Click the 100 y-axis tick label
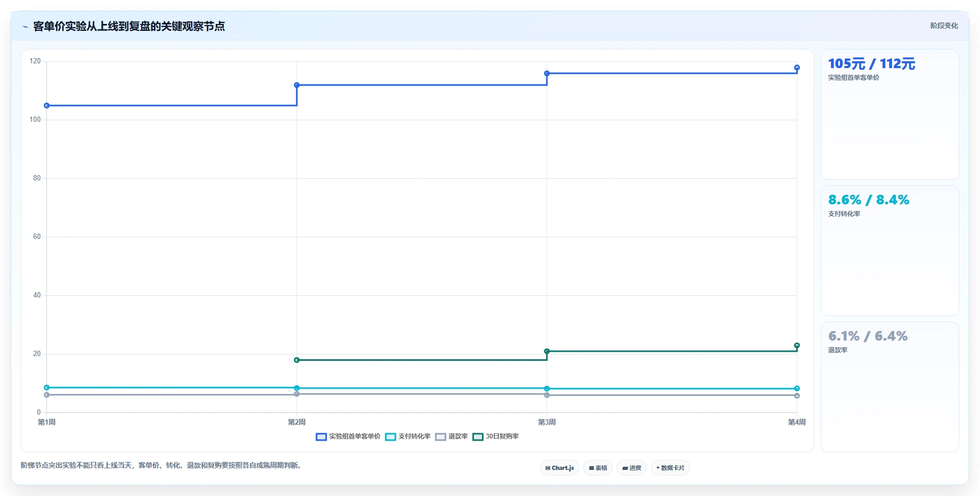Image resolution: width=980 pixels, height=496 pixels. click(x=35, y=120)
